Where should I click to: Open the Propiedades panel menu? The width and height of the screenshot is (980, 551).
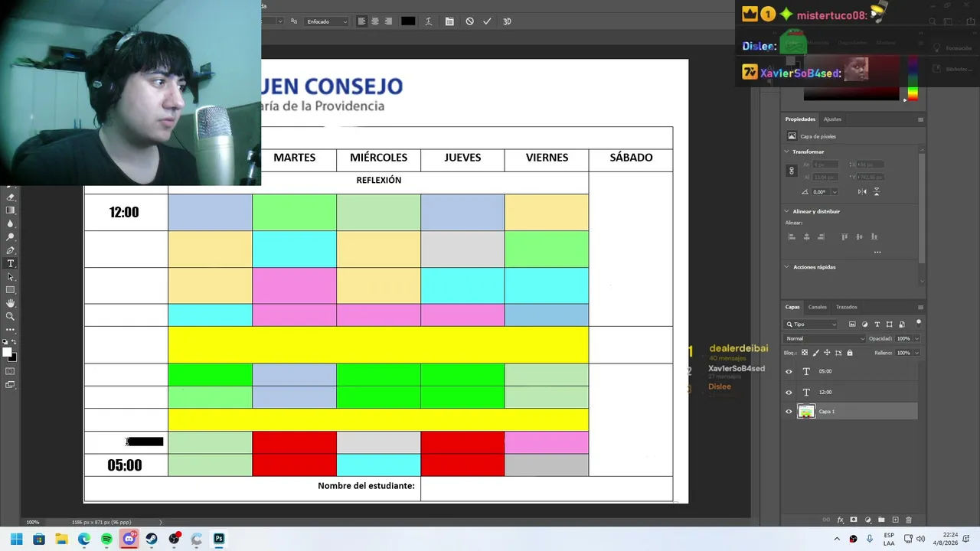(920, 119)
